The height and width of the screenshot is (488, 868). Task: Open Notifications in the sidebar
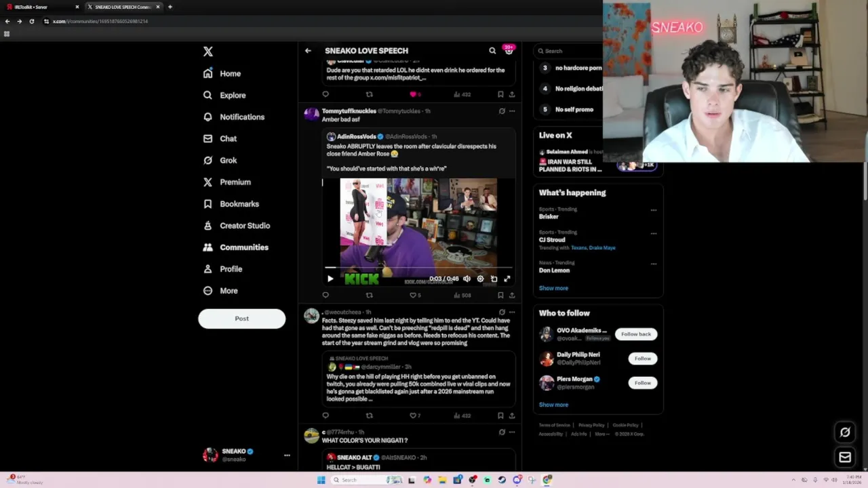234,117
